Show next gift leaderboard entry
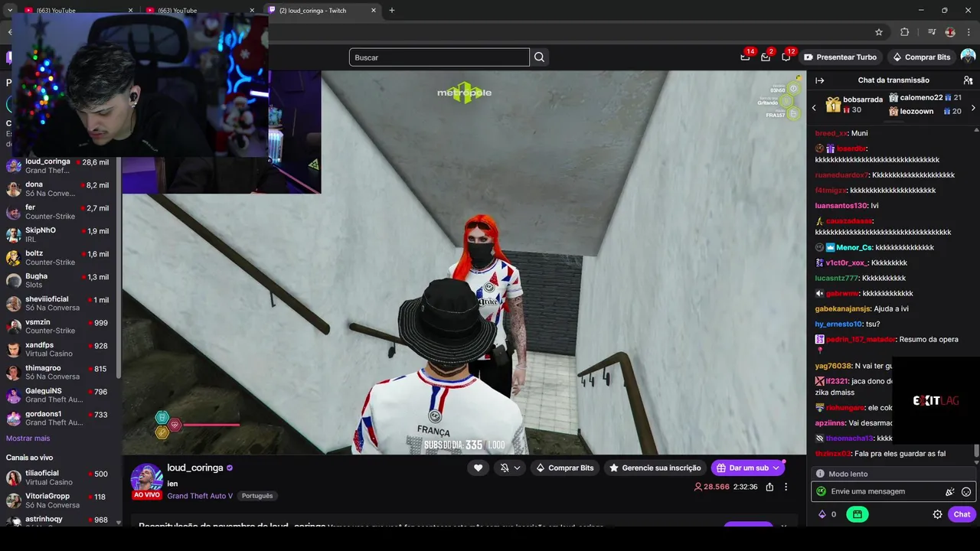 click(973, 107)
